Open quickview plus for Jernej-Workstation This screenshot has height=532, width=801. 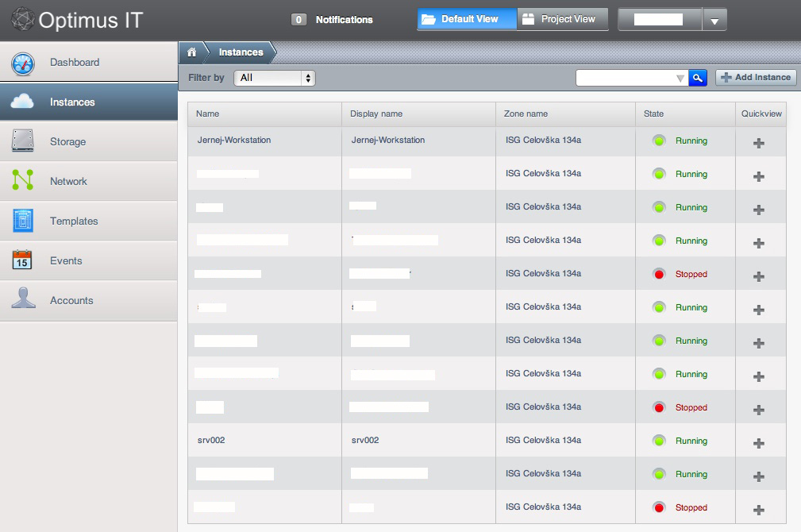pos(758,143)
